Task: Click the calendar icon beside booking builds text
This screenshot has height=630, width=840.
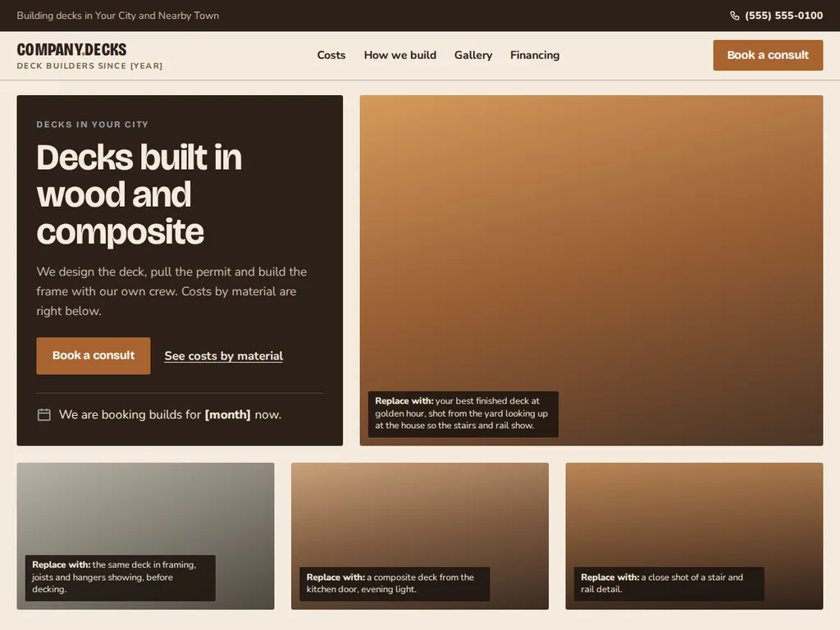Action: [x=44, y=414]
